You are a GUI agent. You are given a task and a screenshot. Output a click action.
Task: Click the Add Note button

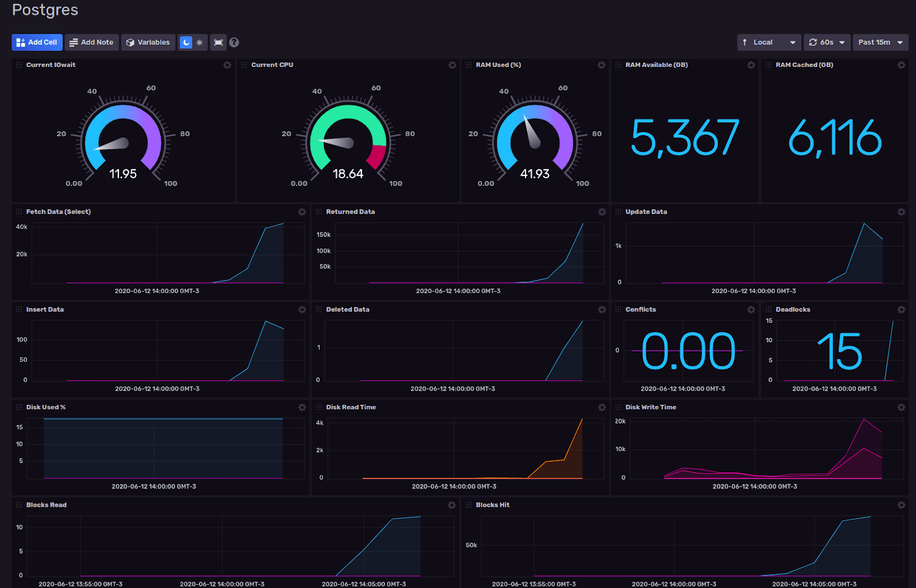point(91,42)
